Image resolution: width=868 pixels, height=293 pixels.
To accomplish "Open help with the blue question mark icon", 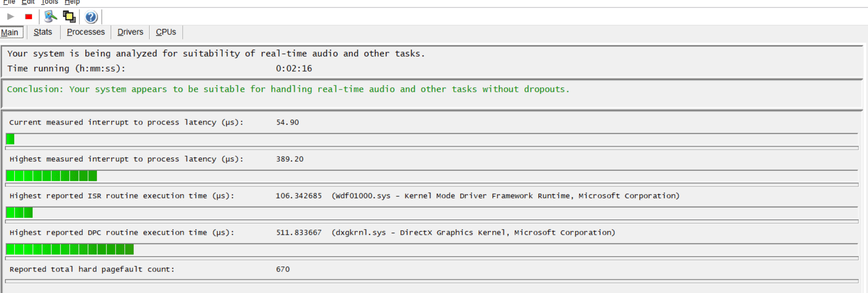I will [x=91, y=17].
